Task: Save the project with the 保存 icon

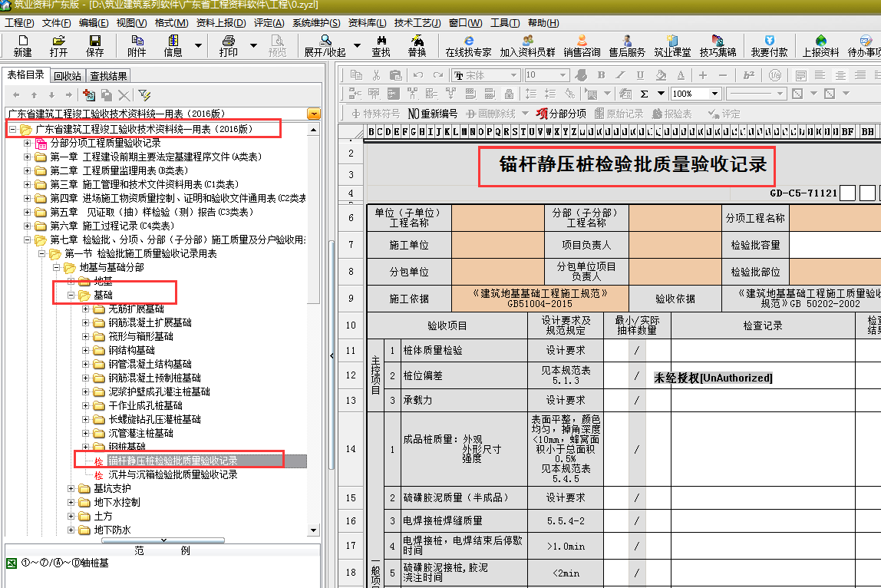Action: 94,45
